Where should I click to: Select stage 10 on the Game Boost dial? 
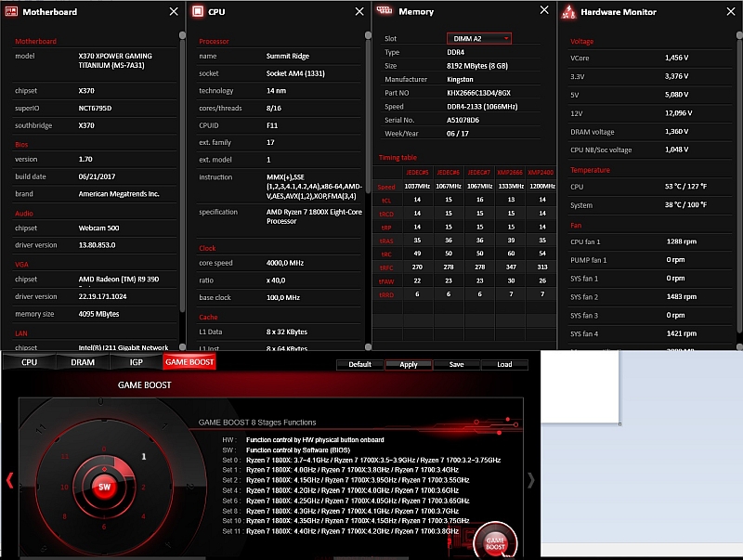64,487
